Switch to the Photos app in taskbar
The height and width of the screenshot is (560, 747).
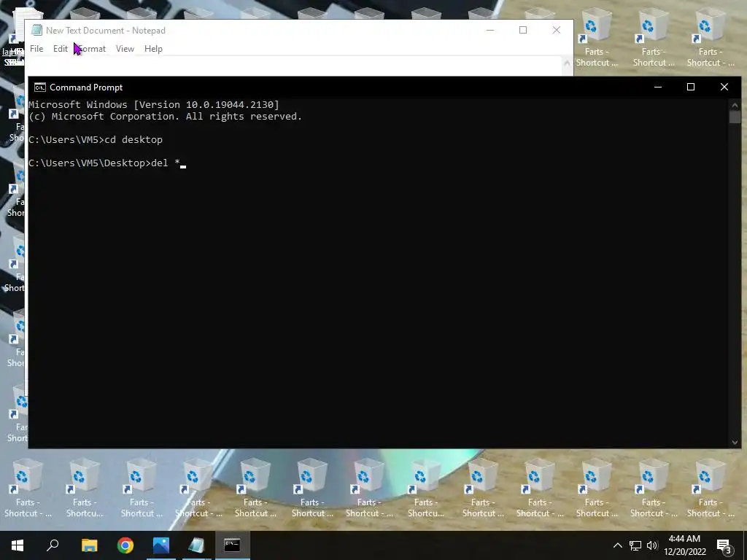(161, 545)
